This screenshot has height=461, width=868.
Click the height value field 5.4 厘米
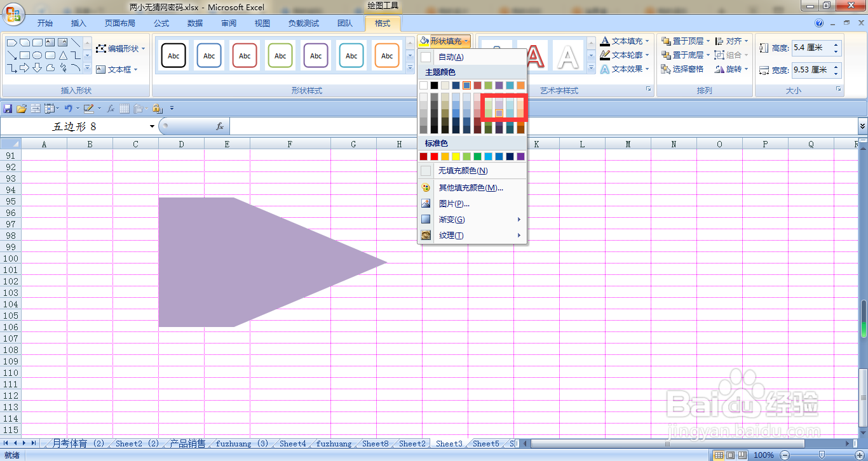point(811,48)
